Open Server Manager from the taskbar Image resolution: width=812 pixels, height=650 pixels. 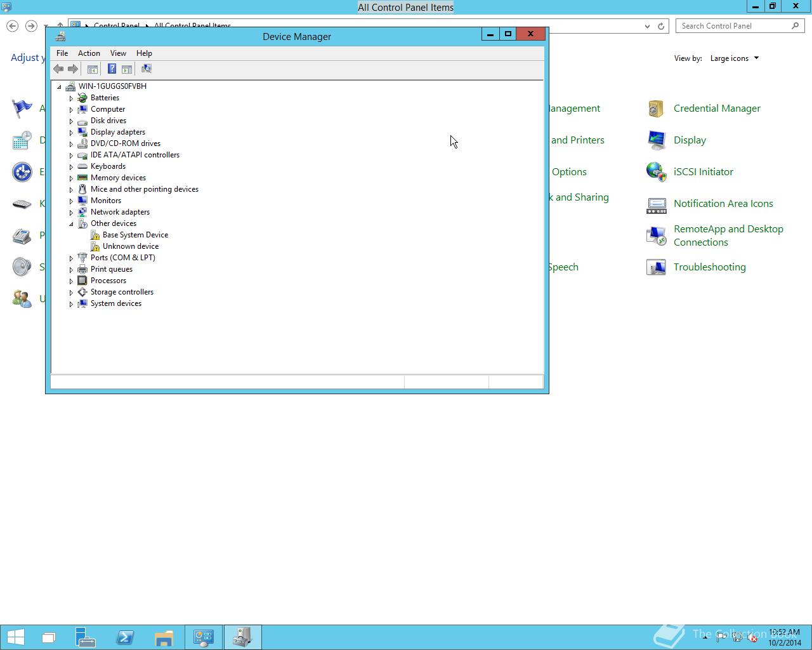point(86,637)
